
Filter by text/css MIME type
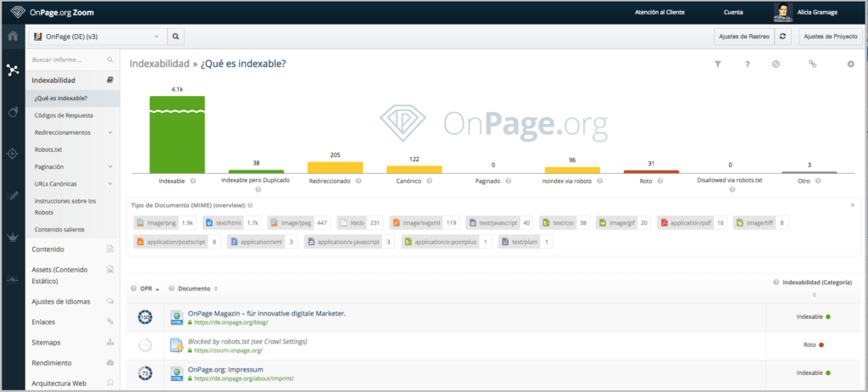565,223
